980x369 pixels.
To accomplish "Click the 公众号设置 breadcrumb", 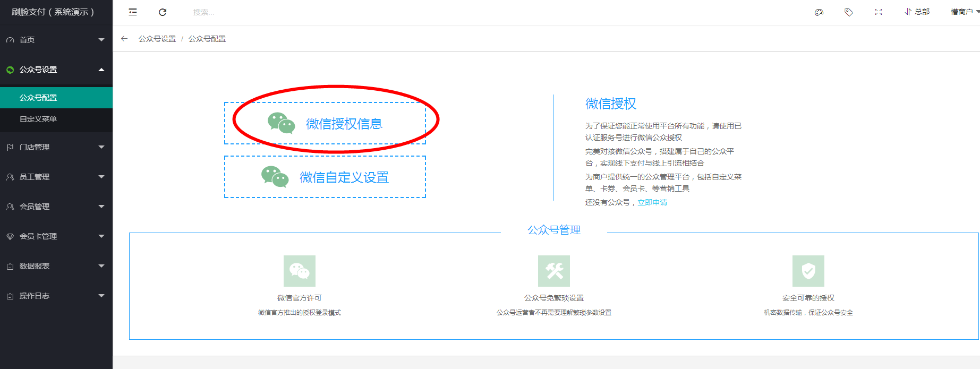I will click(157, 39).
